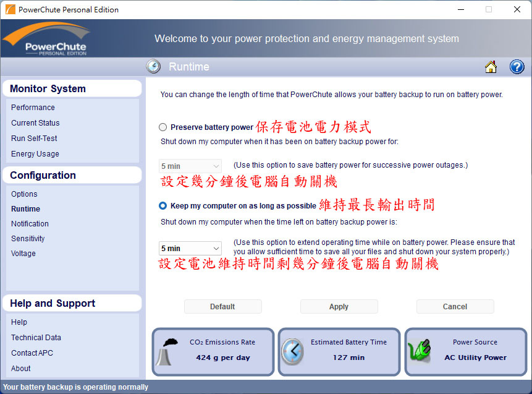Click the 'Welcome to your power protection' banner text

[306, 39]
